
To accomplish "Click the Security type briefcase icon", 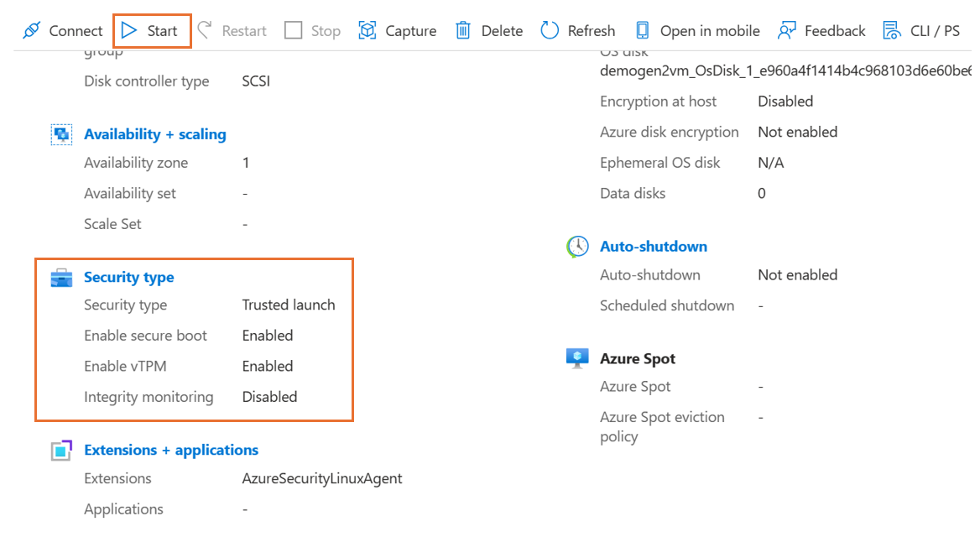I will click(60, 277).
